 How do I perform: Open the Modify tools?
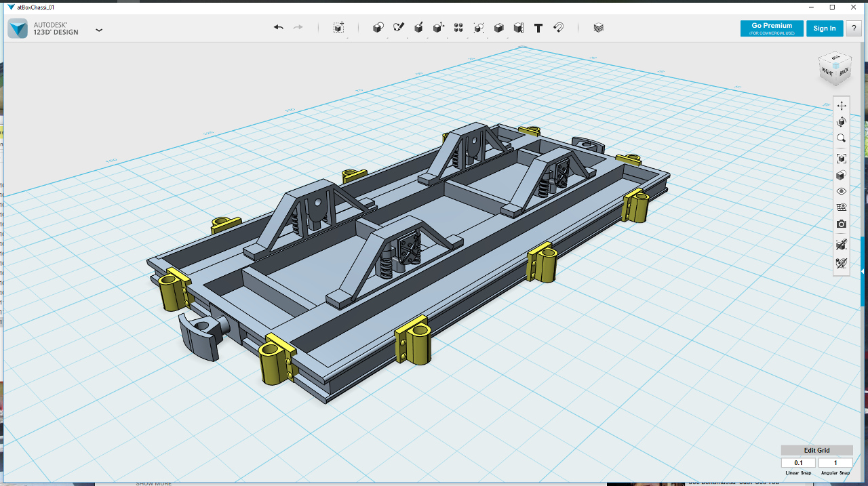click(x=439, y=28)
